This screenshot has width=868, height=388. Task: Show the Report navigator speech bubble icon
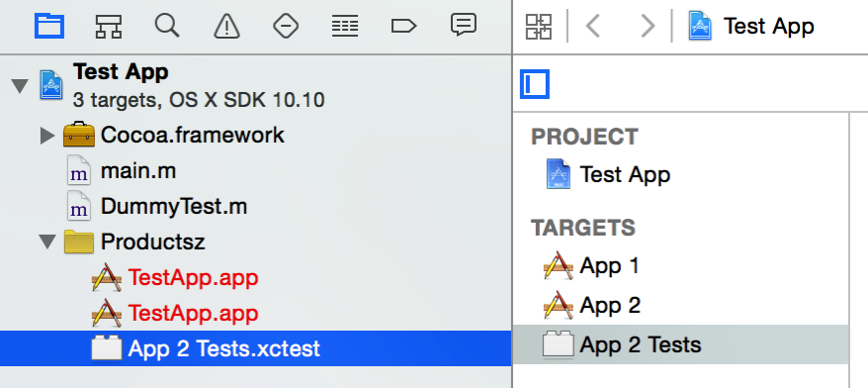click(x=464, y=26)
